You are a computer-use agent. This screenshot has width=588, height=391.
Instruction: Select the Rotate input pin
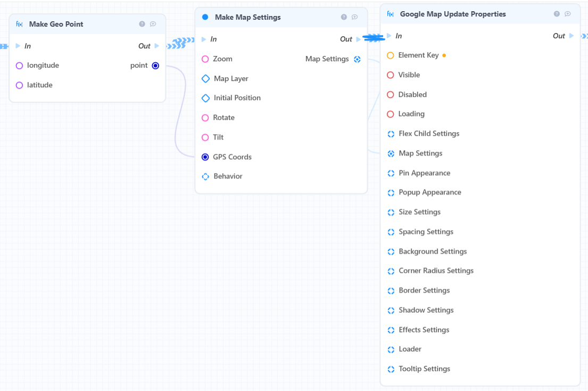(205, 118)
